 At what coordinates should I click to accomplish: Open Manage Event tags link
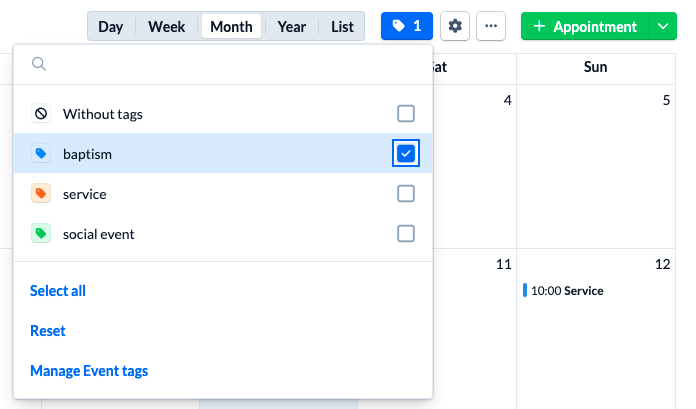coord(89,371)
